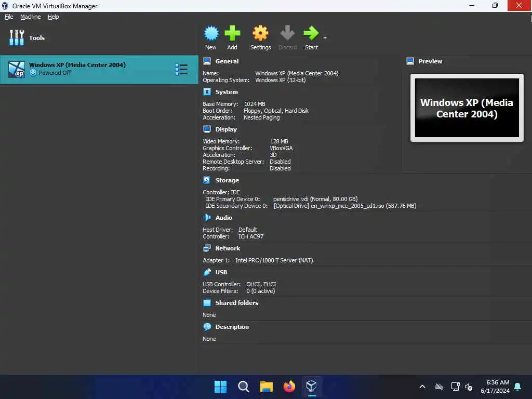Launch Firefox from the taskbar
The height and width of the screenshot is (399, 532).
coord(289,387)
